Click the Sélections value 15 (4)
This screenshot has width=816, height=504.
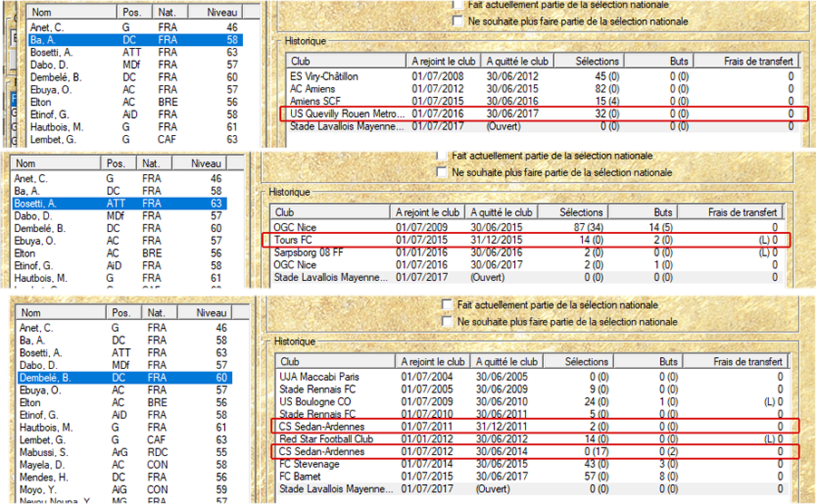point(607,102)
